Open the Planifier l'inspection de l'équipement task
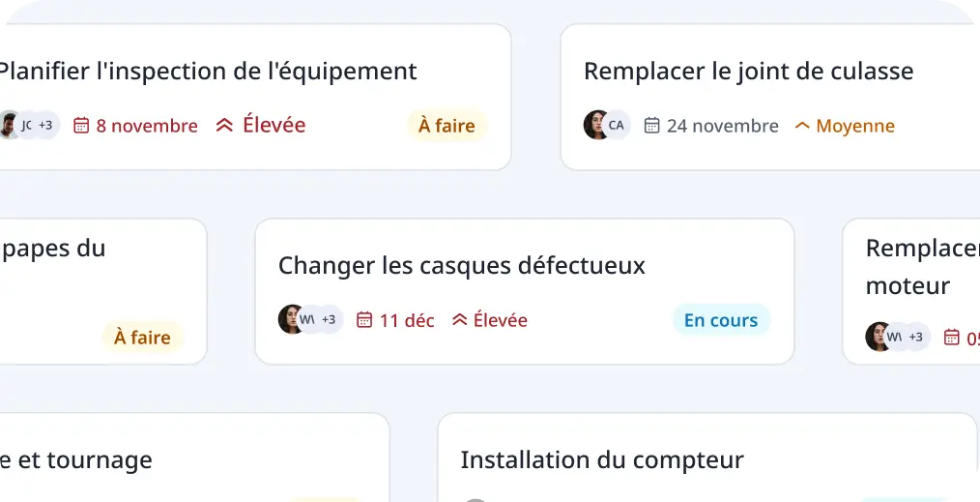This screenshot has width=980, height=502. pyautogui.click(x=207, y=72)
